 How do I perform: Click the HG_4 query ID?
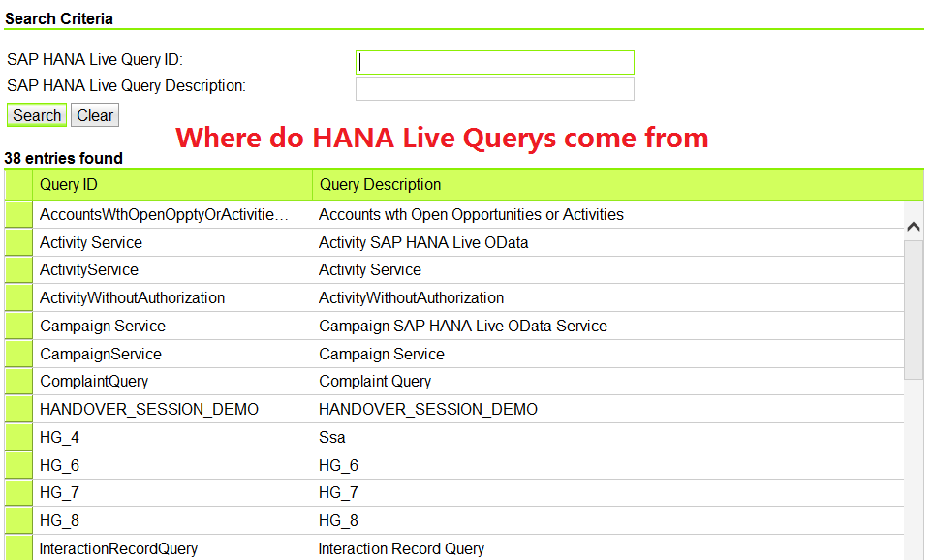coord(59,437)
